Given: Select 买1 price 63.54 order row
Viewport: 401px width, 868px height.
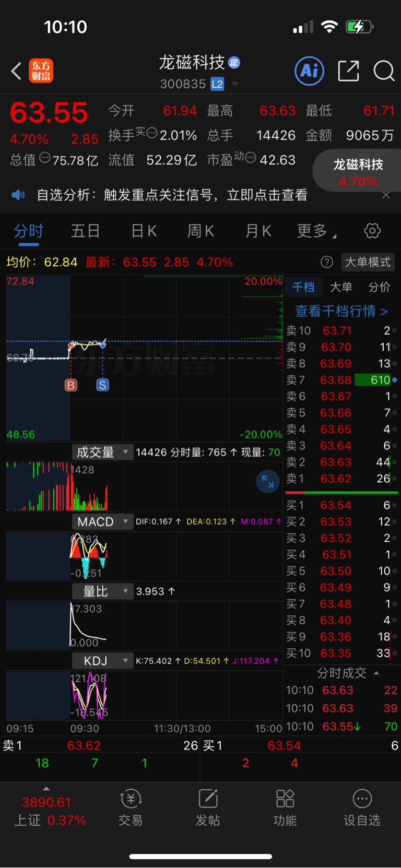Looking at the screenshot, I should click(x=341, y=505).
